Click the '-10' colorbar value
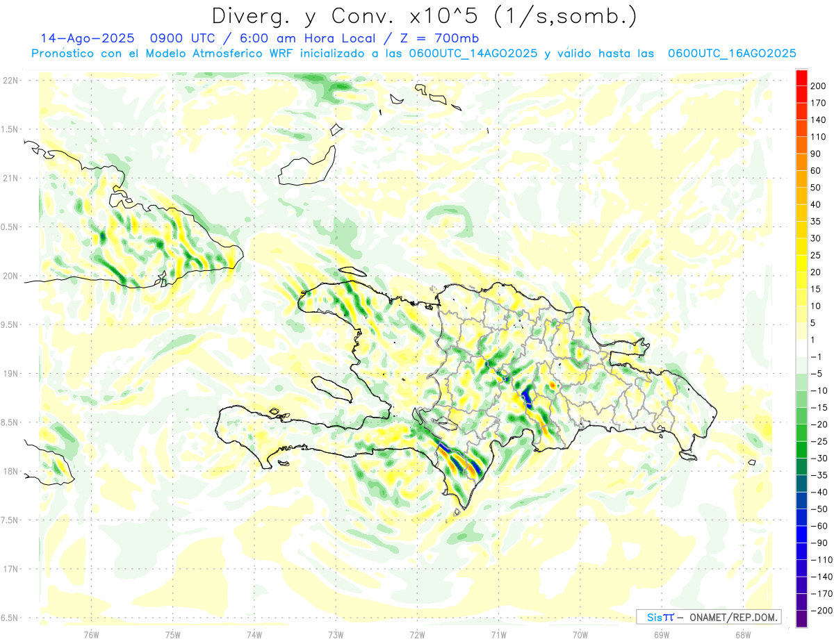Viewport: 834px width, 644px height. [819, 390]
